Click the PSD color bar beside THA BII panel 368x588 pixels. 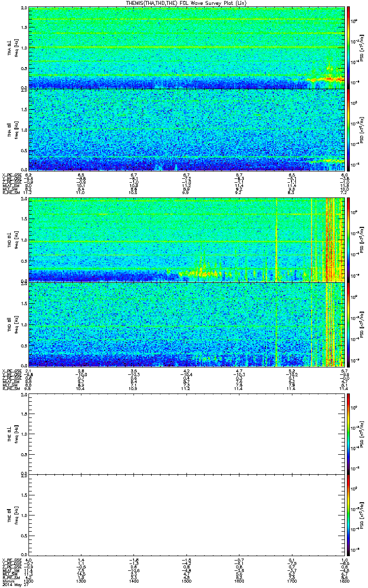[x=348, y=129]
